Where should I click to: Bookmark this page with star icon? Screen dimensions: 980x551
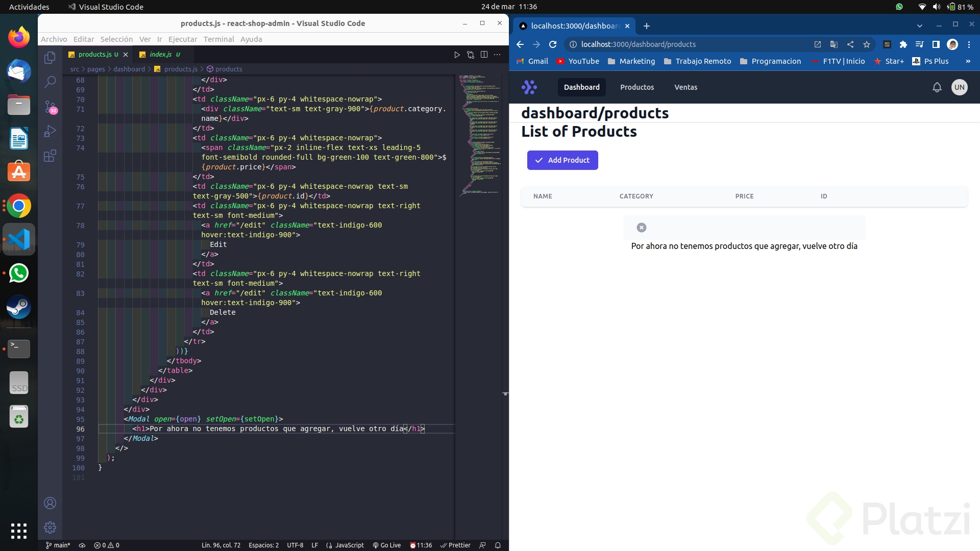tap(867, 44)
